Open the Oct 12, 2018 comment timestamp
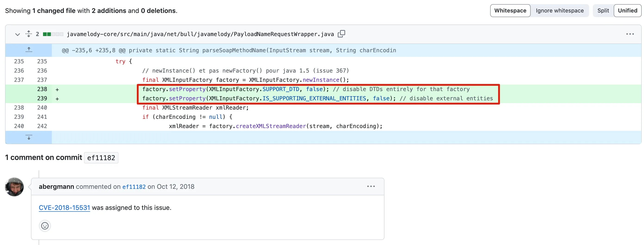644x245 pixels. (176, 187)
